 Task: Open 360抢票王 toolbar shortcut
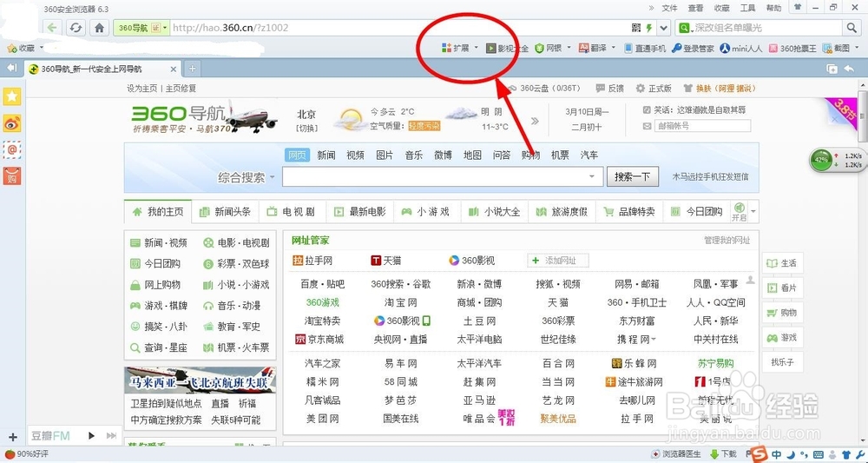click(792, 48)
